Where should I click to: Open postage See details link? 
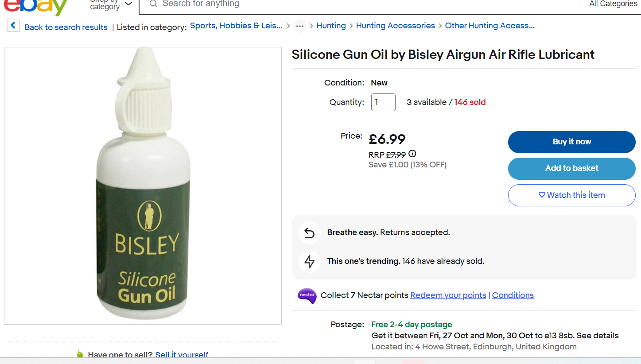click(x=597, y=336)
